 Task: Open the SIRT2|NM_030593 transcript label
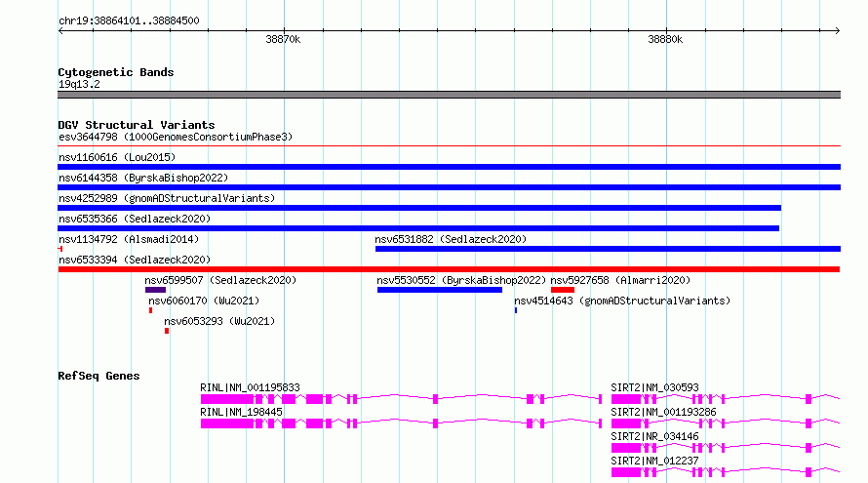coord(654,387)
